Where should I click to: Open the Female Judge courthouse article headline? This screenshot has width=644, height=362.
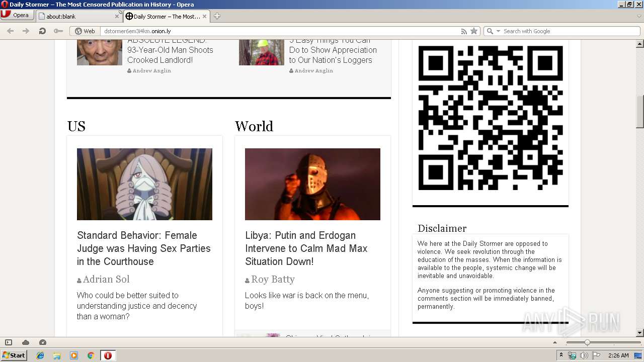click(x=144, y=248)
